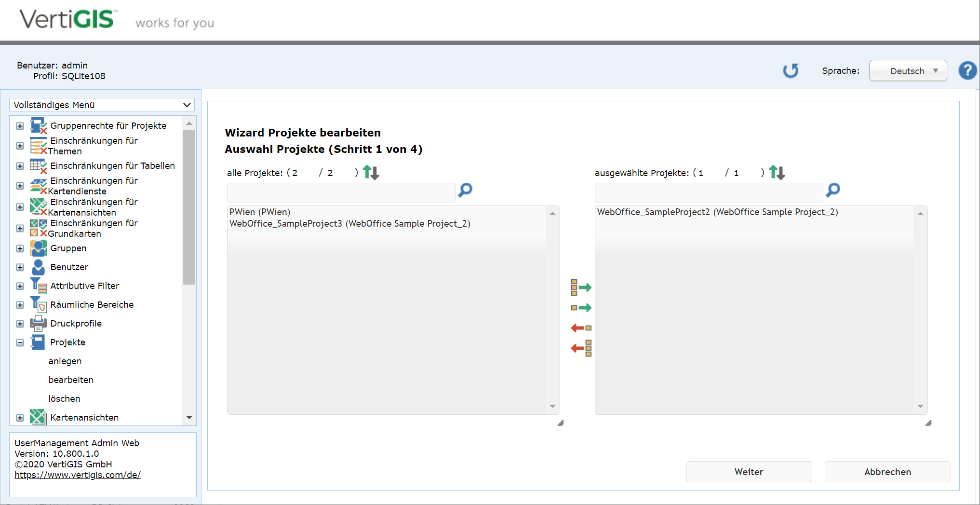Open the blue help question mark icon
Viewport: 980px width, 505px height.
point(967,71)
